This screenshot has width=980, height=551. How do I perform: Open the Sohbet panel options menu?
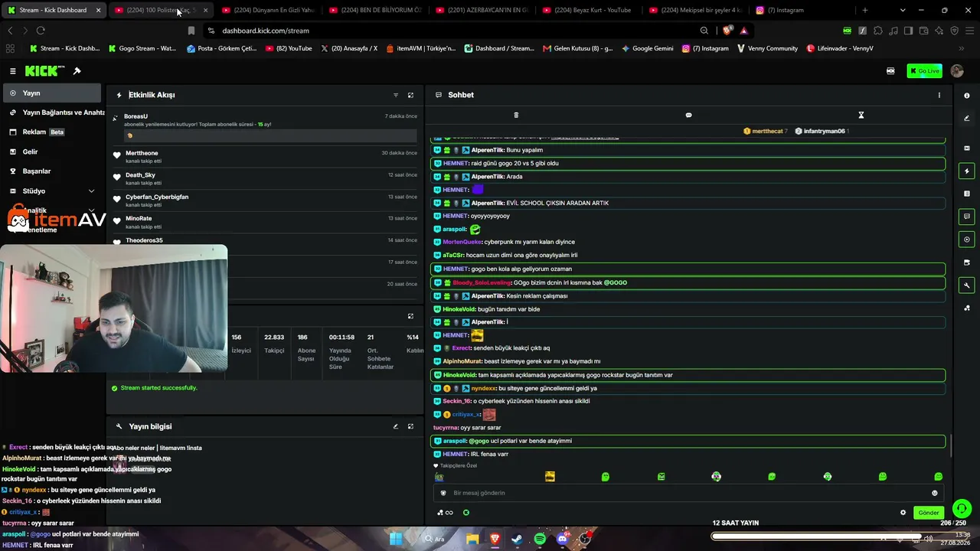click(x=939, y=95)
